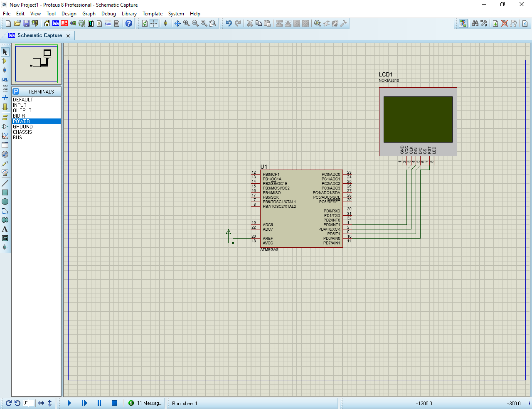
Task: Select 2D Graphics Text tool
Action: 5,229
